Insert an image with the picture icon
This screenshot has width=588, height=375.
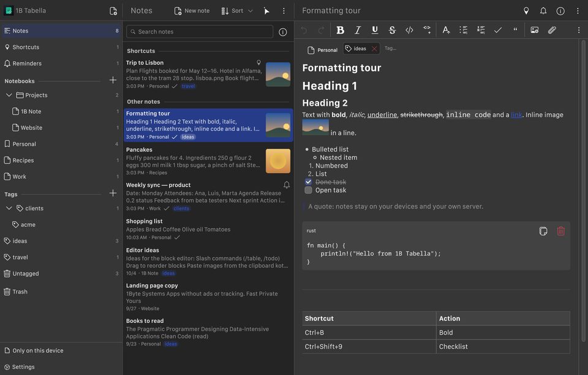point(534,30)
